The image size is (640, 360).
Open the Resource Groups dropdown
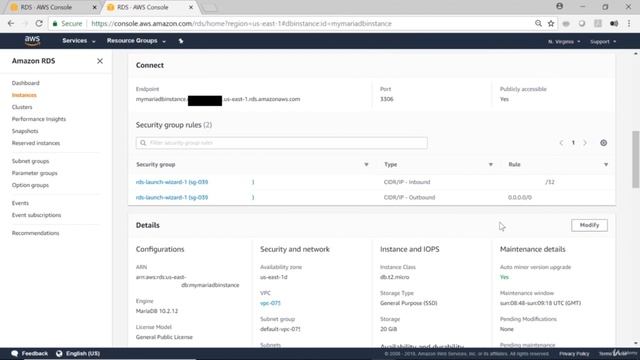136,41
